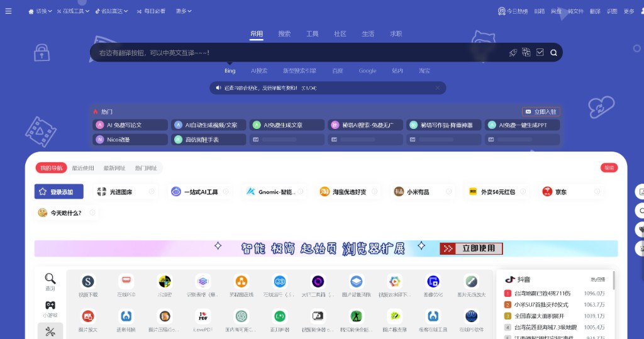The height and width of the screenshot is (339, 644).
Task: Open the 在线PS软件 icon
Action: tap(471, 316)
